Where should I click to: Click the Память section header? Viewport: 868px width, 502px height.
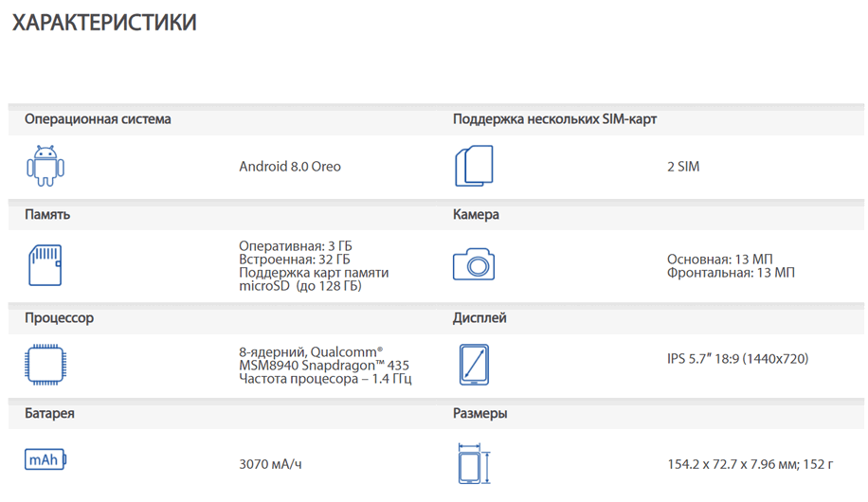(x=47, y=214)
